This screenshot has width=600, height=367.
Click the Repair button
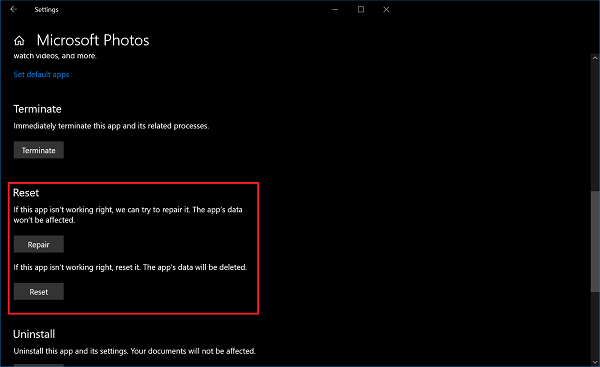[39, 245]
